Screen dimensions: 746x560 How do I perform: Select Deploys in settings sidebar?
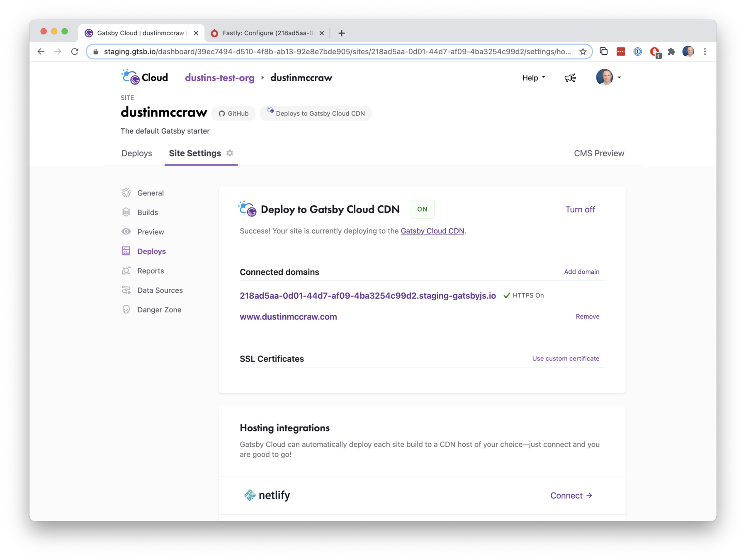coord(143,251)
